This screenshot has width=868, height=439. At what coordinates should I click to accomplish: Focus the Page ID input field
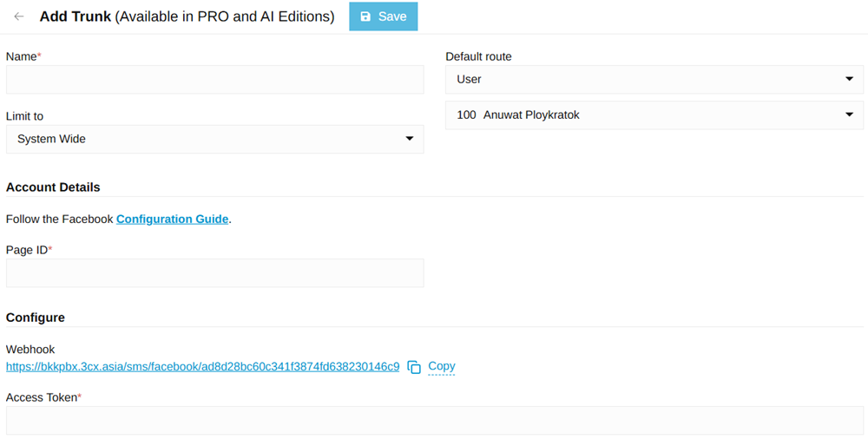click(214, 273)
